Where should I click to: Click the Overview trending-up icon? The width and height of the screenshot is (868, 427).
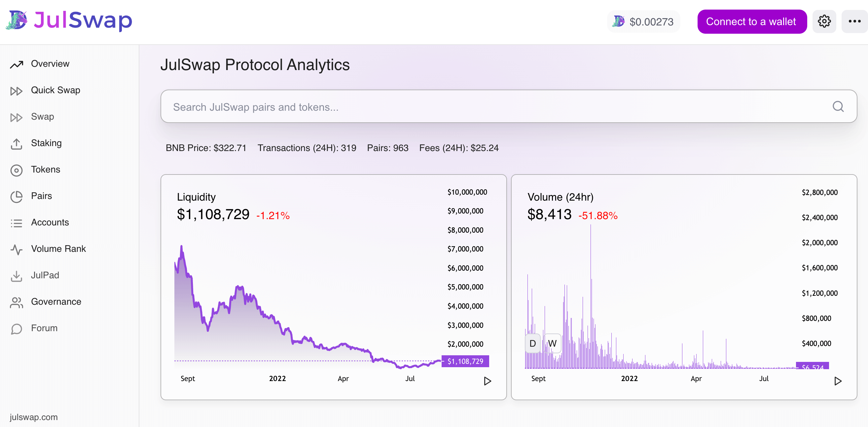coord(17,64)
